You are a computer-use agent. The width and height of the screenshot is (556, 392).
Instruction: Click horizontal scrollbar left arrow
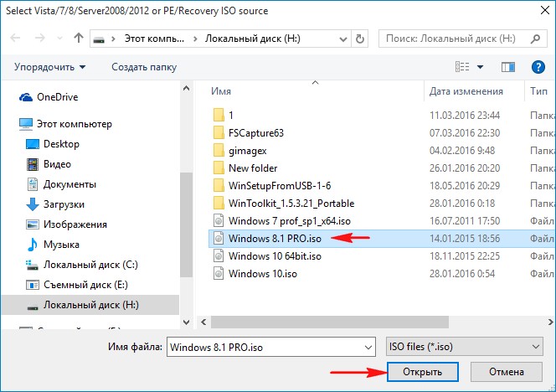point(203,322)
